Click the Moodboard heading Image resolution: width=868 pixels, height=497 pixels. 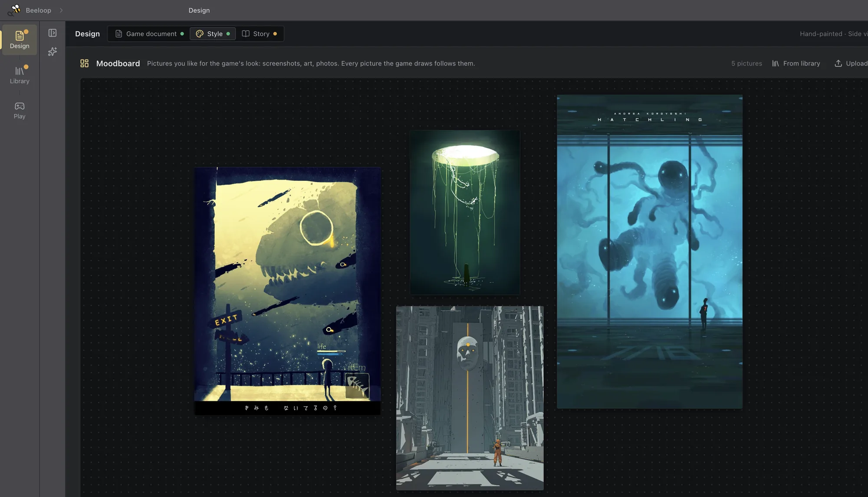click(x=118, y=63)
